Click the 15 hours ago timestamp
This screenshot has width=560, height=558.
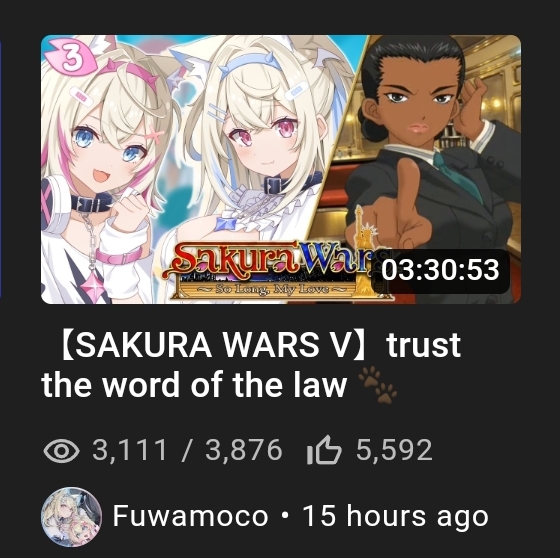pyautogui.click(x=395, y=517)
